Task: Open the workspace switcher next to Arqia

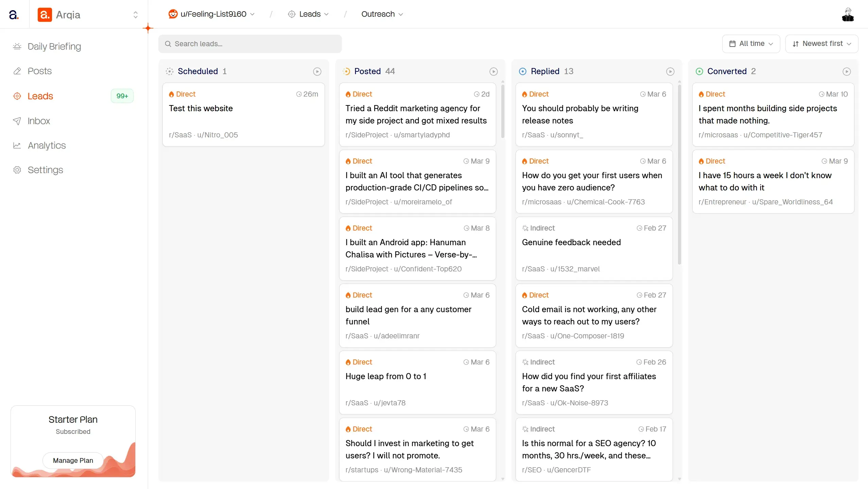Action: [x=135, y=14]
